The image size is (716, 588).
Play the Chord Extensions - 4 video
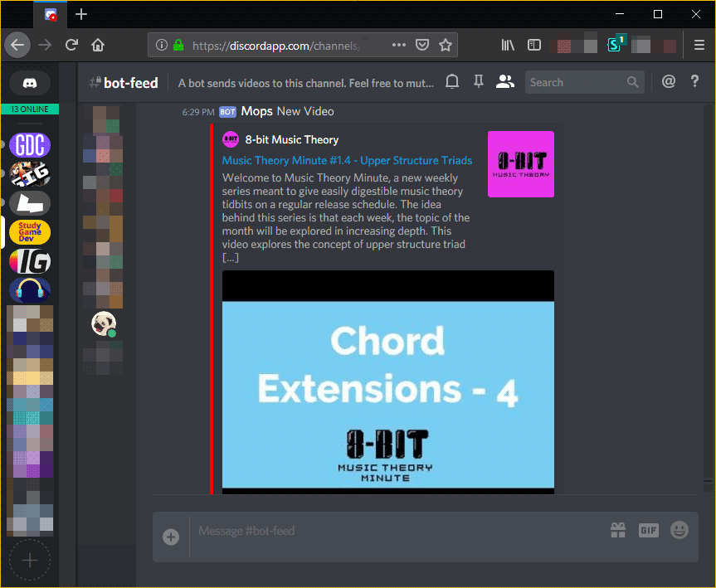point(388,382)
